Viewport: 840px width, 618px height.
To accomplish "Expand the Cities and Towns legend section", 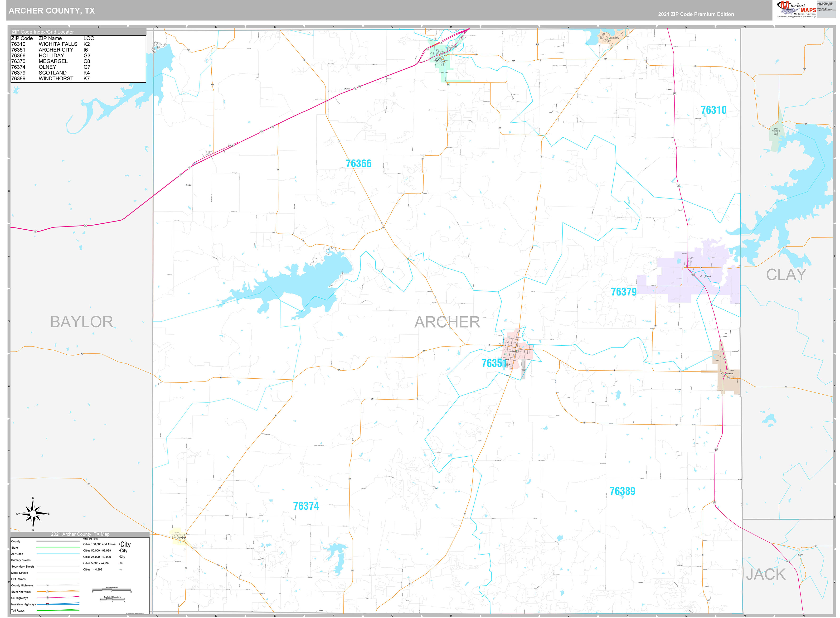I will pyautogui.click(x=91, y=539).
